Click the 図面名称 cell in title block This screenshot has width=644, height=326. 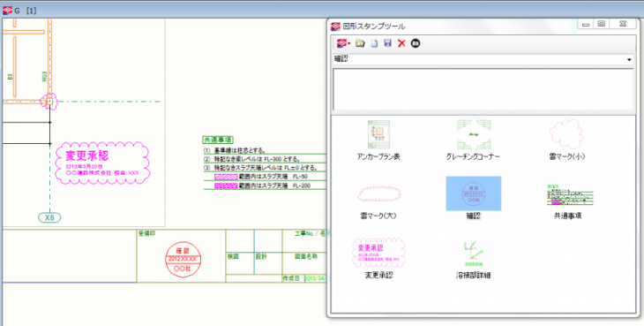coord(306,256)
